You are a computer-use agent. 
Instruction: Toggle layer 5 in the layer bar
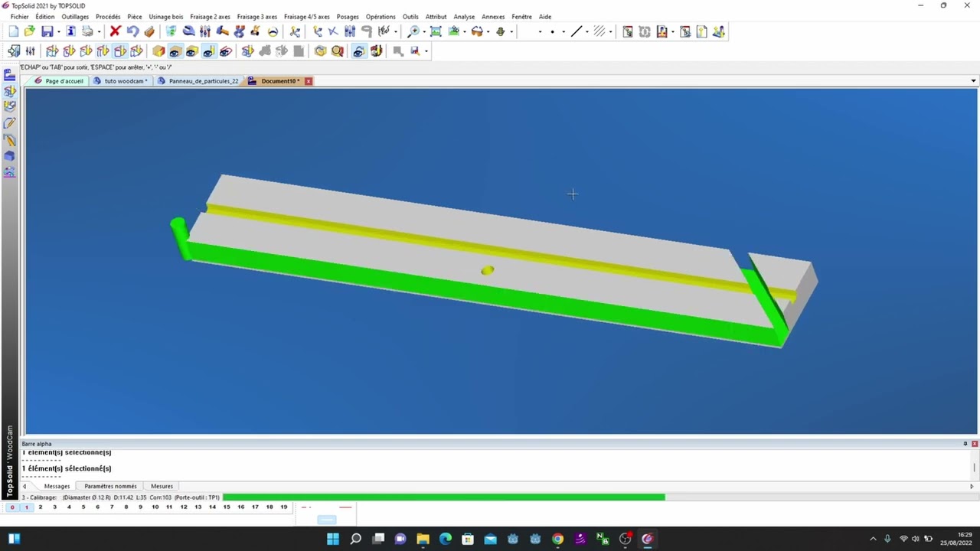tap(83, 507)
